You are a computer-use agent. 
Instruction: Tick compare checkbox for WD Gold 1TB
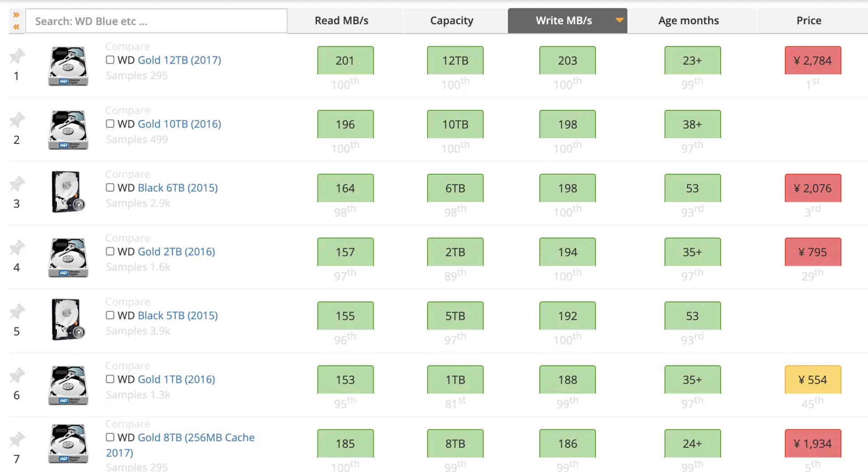[x=110, y=379]
